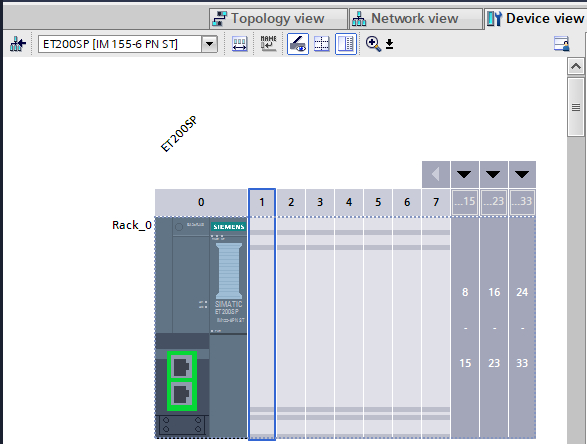The width and height of the screenshot is (587, 444).
Task: Expand the slots ...33 group arrow
Action: [522, 174]
